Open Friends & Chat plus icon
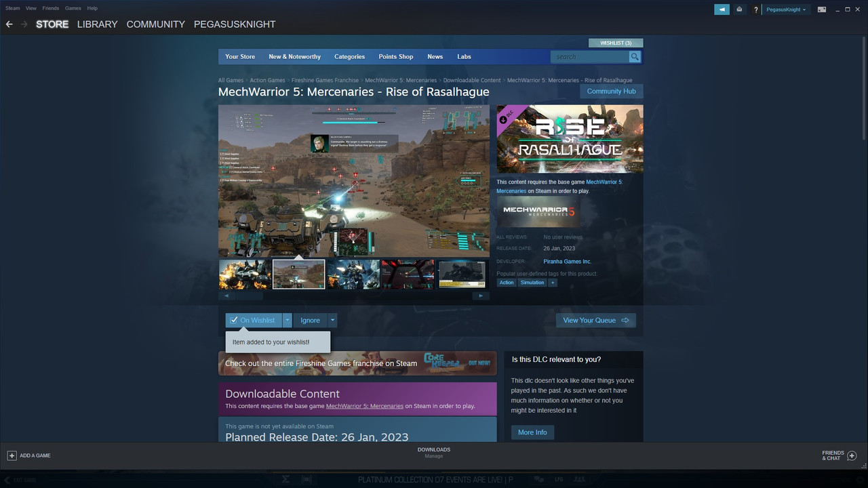Image resolution: width=868 pixels, height=488 pixels. click(852, 455)
